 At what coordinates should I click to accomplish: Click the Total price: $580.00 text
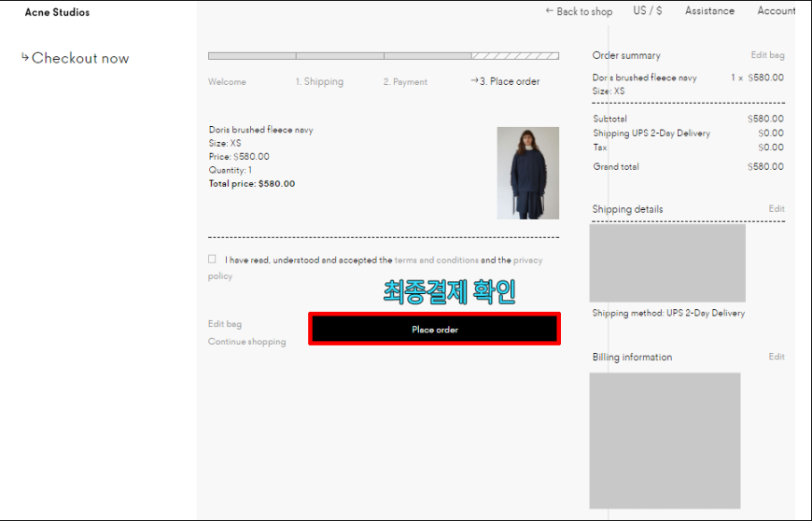252,183
